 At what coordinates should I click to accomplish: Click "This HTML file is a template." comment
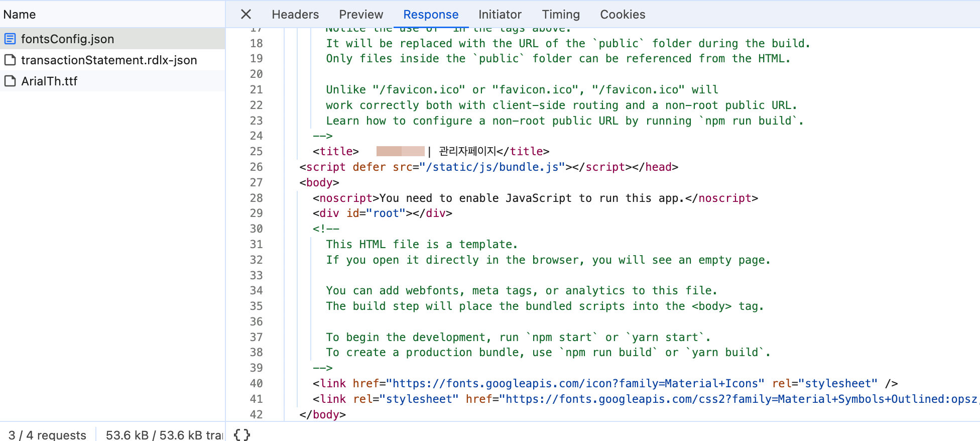(422, 244)
